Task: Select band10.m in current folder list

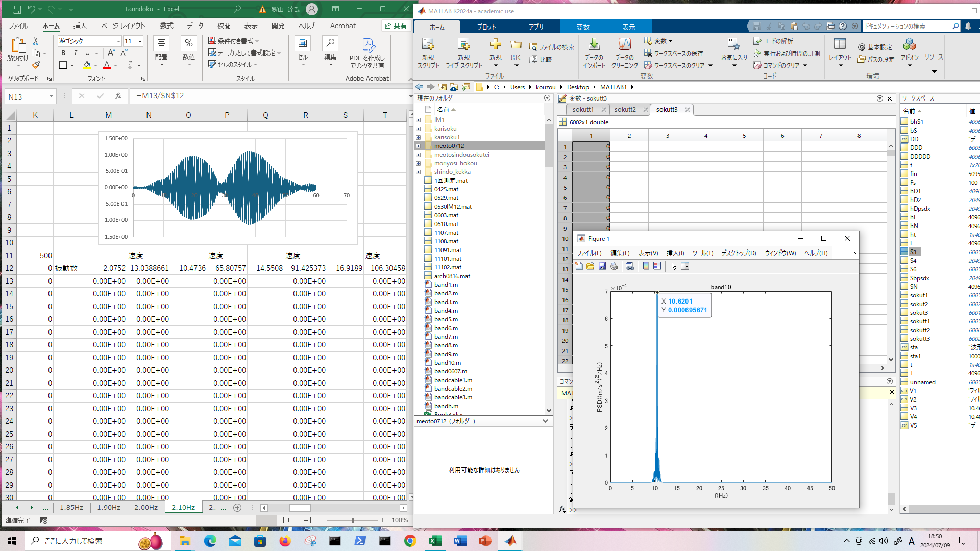Action: tap(447, 363)
